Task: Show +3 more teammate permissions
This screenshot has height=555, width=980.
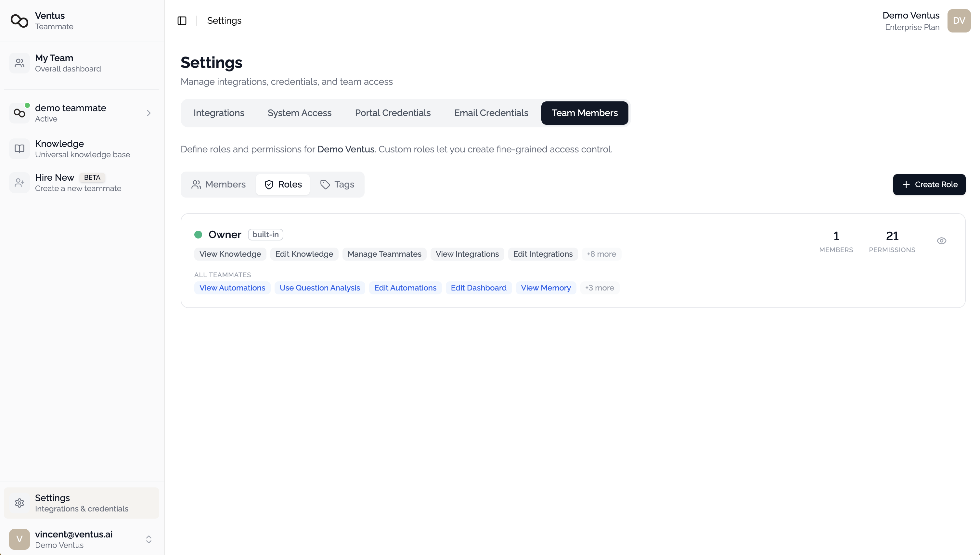Action: pyautogui.click(x=599, y=288)
